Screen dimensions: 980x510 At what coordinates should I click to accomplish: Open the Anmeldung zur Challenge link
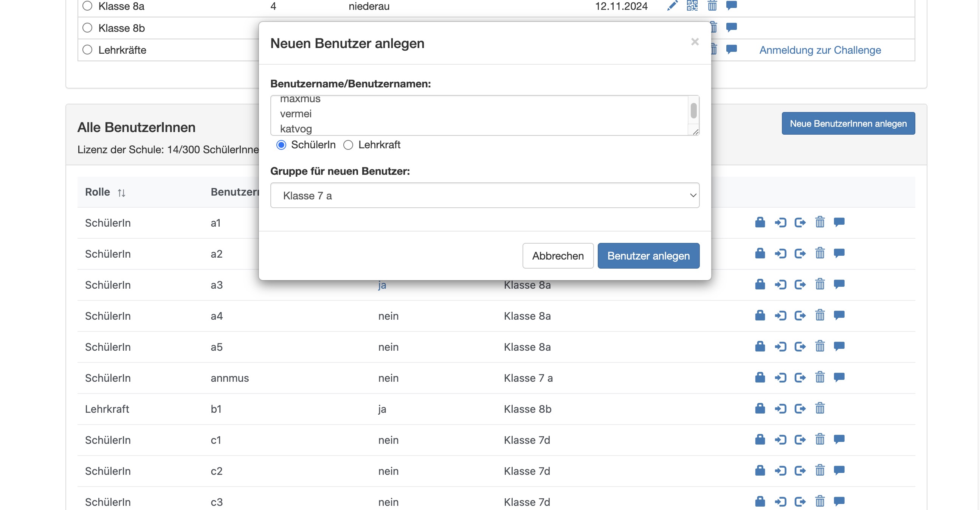click(x=820, y=50)
